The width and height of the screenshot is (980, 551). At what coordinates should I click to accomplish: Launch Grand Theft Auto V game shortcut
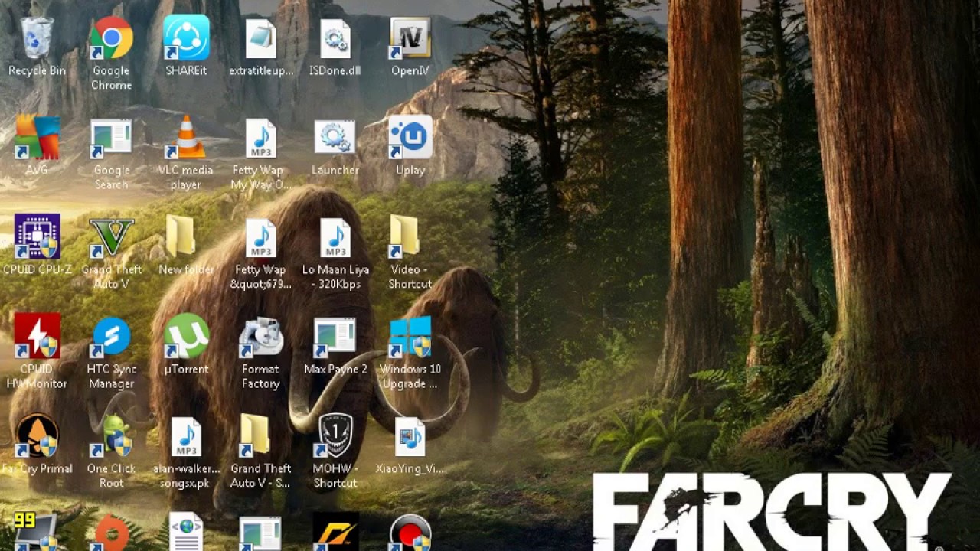[111, 237]
